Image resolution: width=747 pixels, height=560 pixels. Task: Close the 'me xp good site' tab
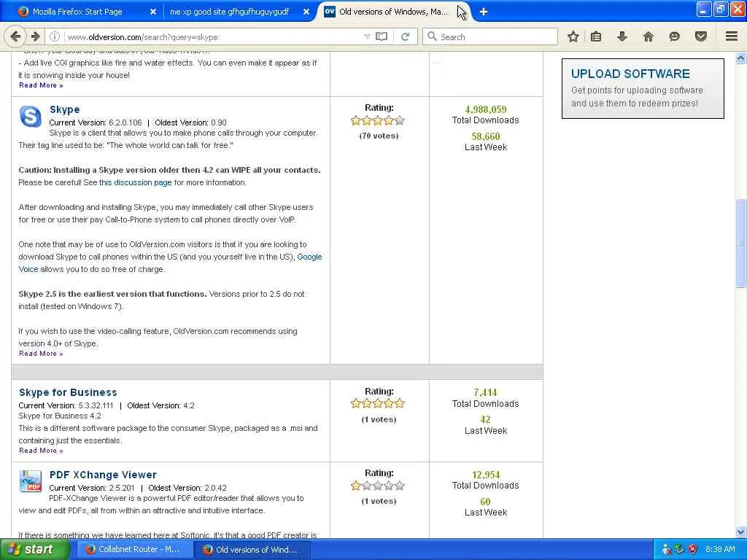306,12
